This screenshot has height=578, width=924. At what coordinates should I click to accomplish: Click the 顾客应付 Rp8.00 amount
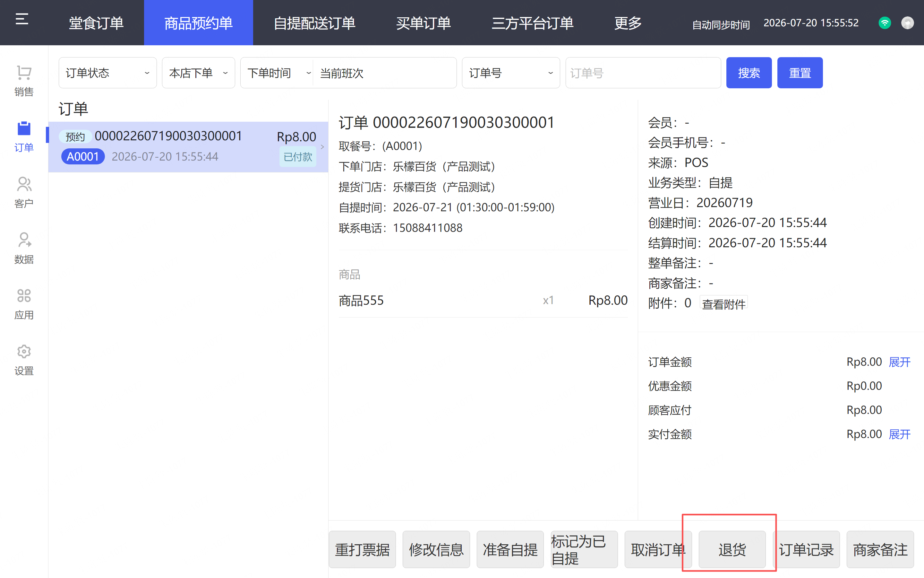(864, 410)
